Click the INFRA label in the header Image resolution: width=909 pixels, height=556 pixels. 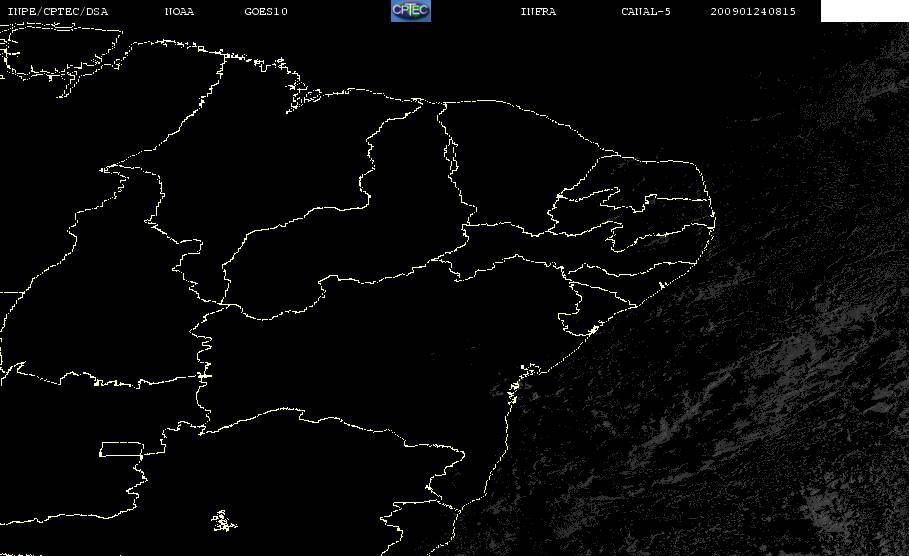pos(539,12)
